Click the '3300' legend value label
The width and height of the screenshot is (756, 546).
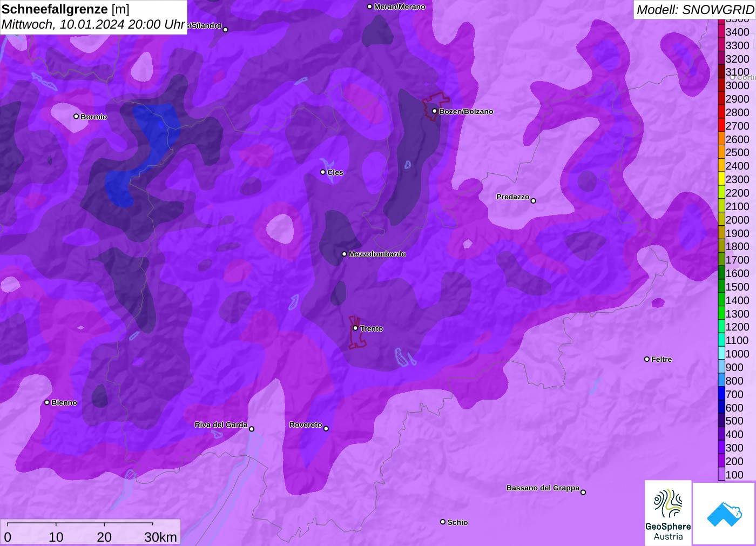tap(737, 45)
